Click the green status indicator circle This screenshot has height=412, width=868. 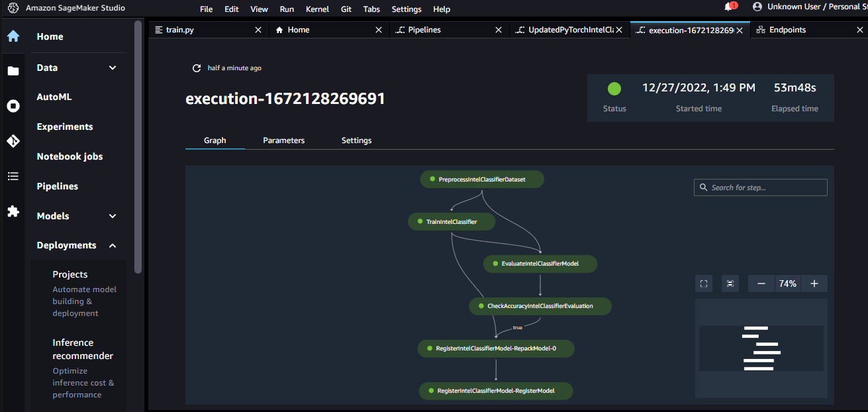(614, 88)
